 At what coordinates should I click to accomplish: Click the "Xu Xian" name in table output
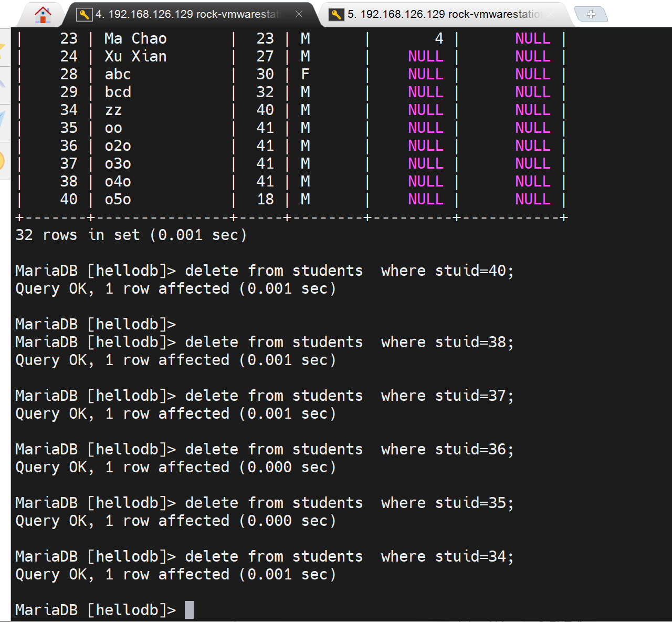click(x=135, y=56)
